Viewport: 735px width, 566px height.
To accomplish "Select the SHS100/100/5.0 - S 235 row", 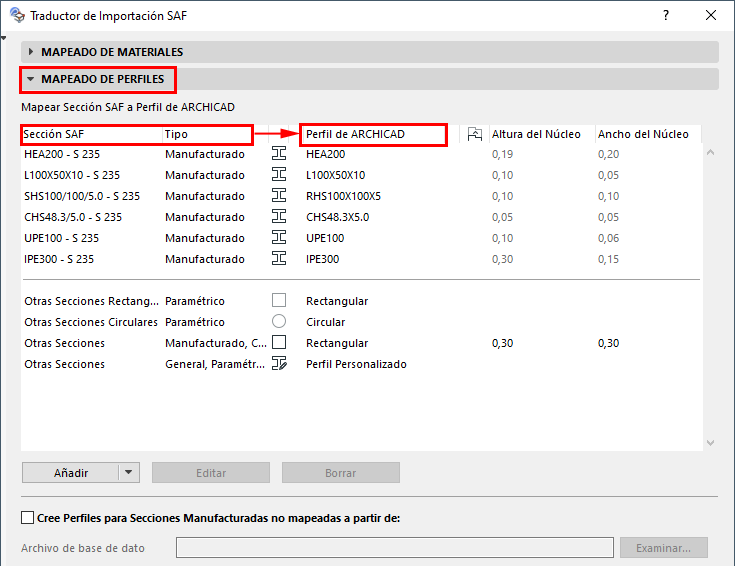I will 362,196.
